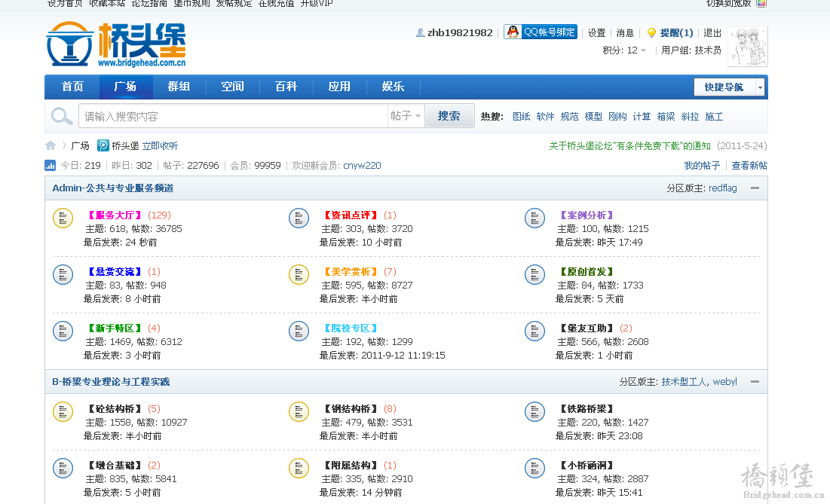Click the colorful style switch icon
The image size is (830, 504).
[x=761, y=3]
